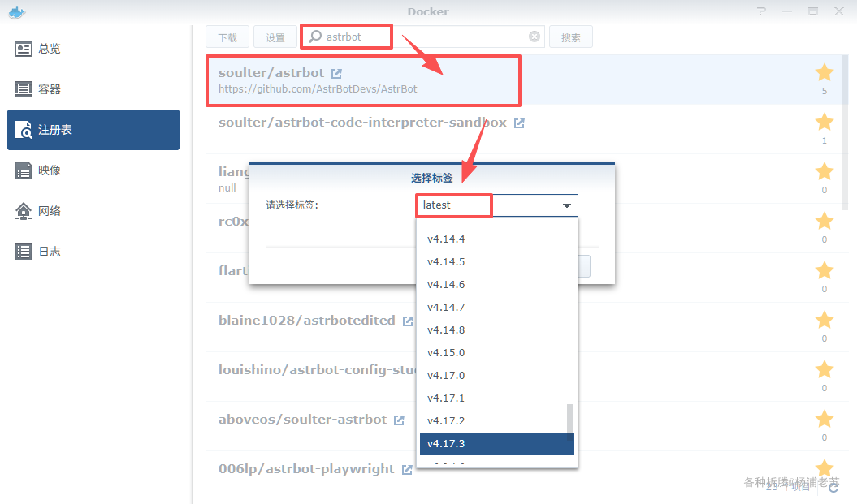Click the 映像 image document icon

pyautogui.click(x=23, y=170)
